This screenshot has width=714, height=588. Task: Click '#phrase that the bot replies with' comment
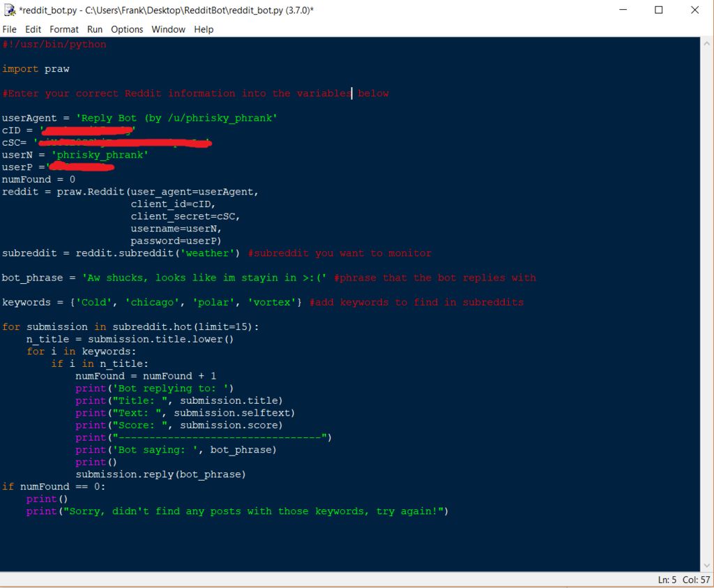[x=435, y=278]
